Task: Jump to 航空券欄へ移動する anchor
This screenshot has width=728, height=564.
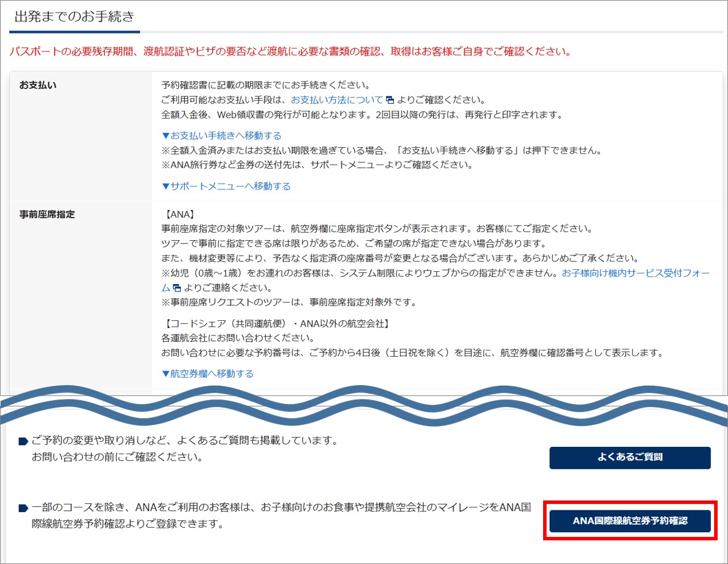Action: [208, 373]
